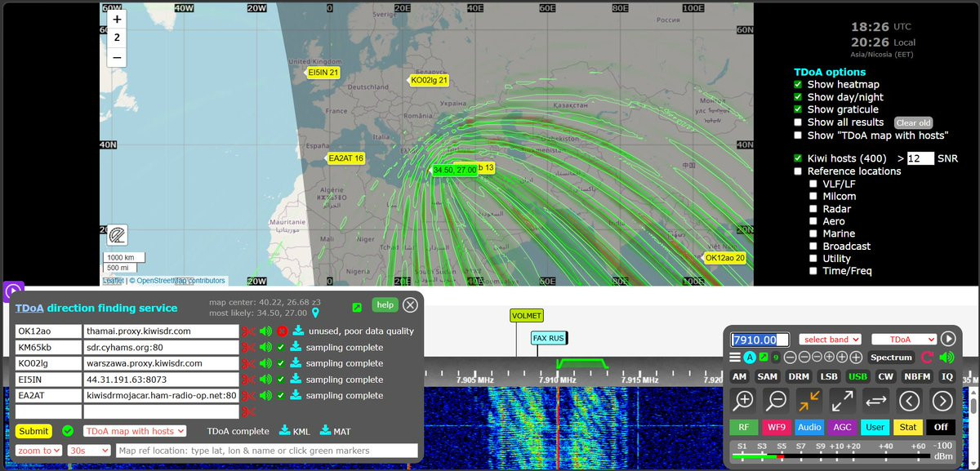Select the AGC tab
Screen dimensions: 980x471
[x=843, y=427]
